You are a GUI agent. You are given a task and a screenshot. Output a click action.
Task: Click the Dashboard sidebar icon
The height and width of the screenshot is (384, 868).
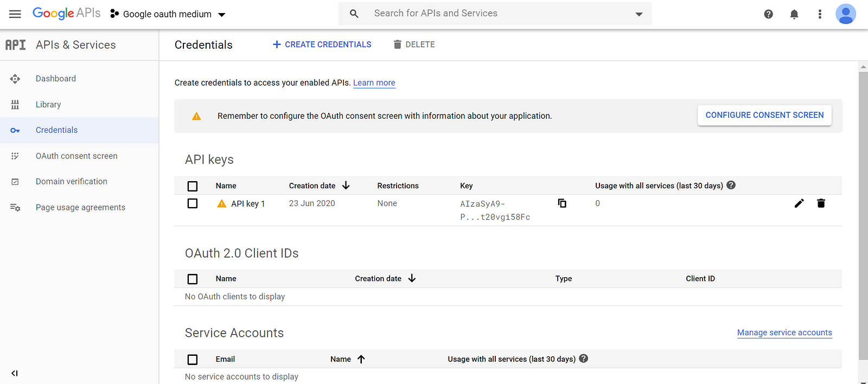point(15,79)
